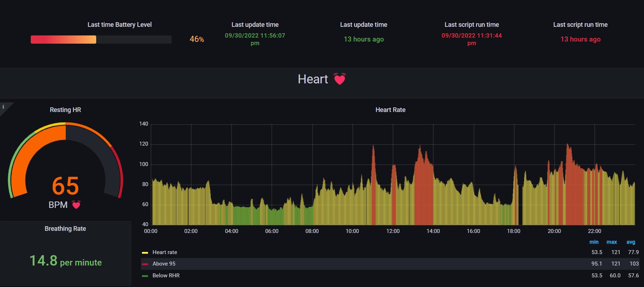This screenshot has width=644, height=287.
Task: Sort the legend by the min column
Action: click(x=594, y=242)
